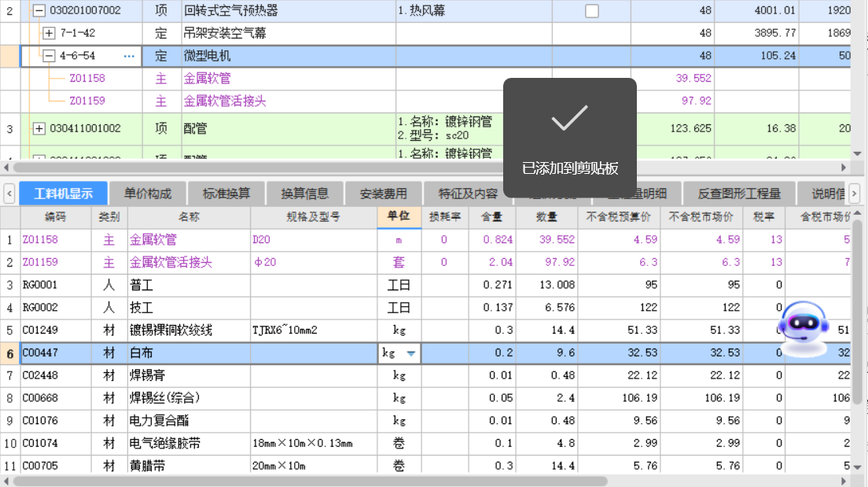Open the 标准换算 tab
This screenshot has height=487, width=868.
pos(226,194)
